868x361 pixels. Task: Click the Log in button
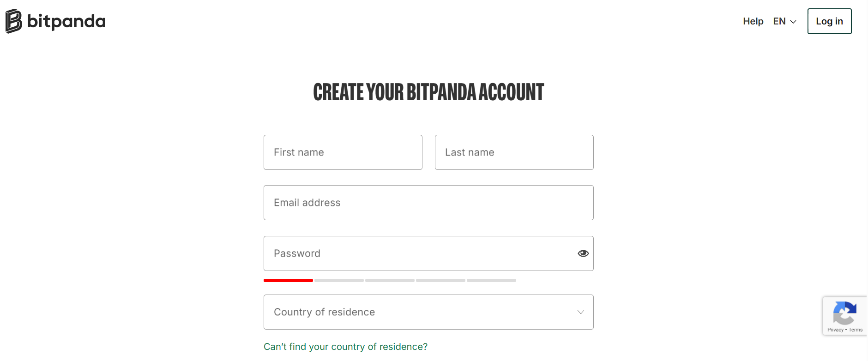(829, 21)
